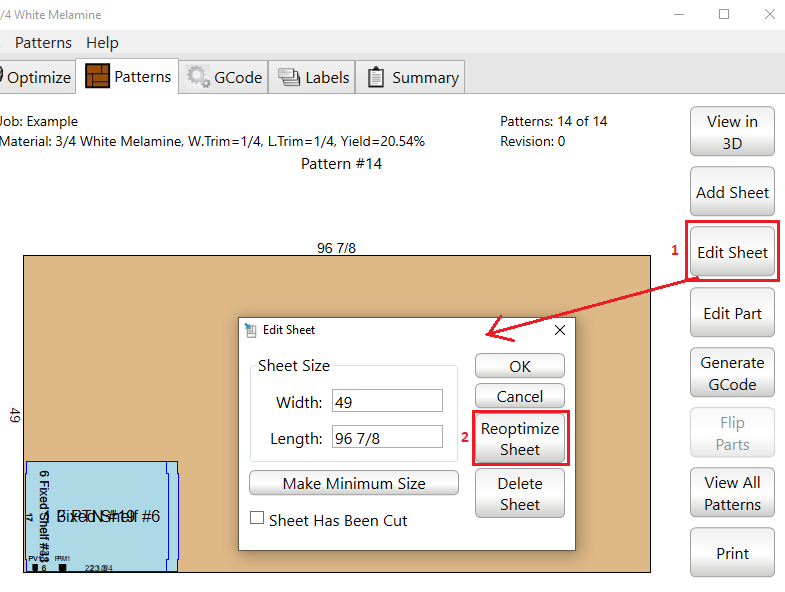This screenshot has width=785, height=592.
Task: Open Edit Part
Action: [x=732, y=313]
